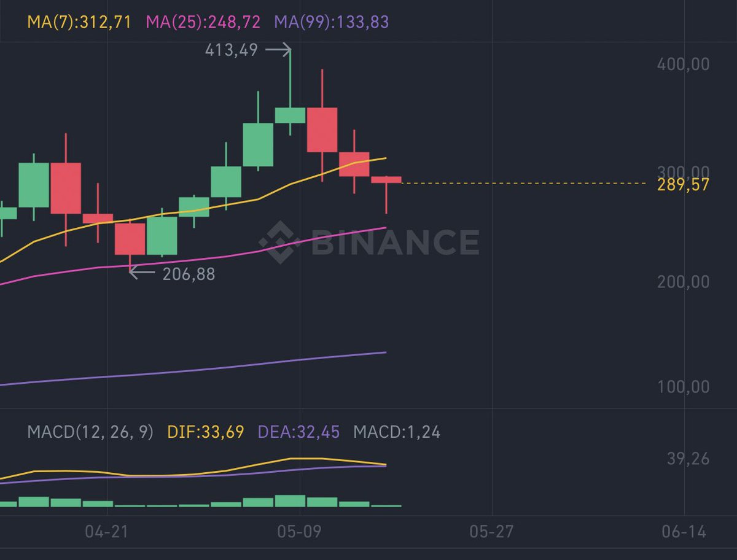Select the MA(25):248,72 indicator label

203,23
